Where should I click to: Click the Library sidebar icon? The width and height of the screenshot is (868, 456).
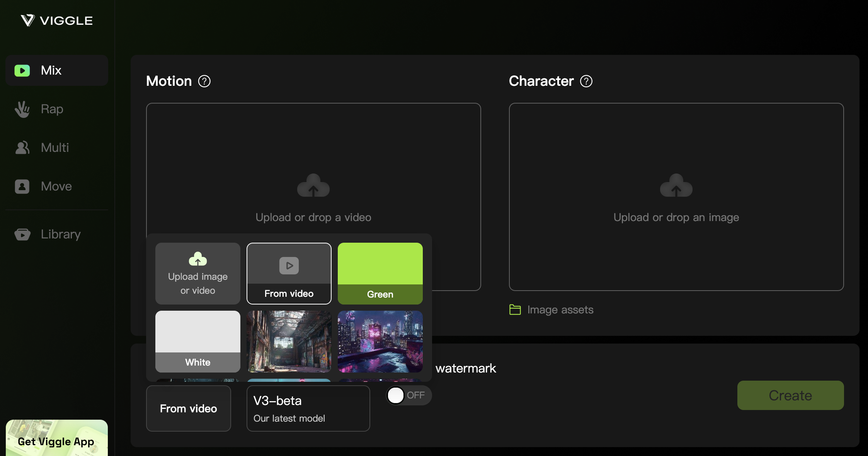coord(22,234)
